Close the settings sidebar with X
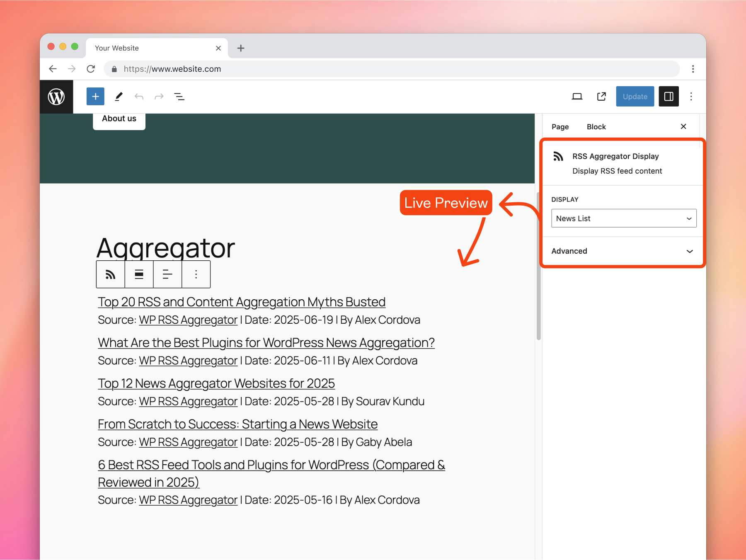The width and height of the screenshot is (746, 560). click(x=683, y=126)
